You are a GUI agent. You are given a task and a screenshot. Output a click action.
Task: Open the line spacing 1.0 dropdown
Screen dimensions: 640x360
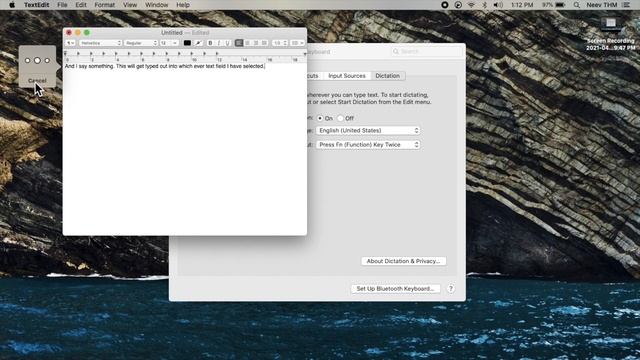pyautogui.click(x=280, y=43)
